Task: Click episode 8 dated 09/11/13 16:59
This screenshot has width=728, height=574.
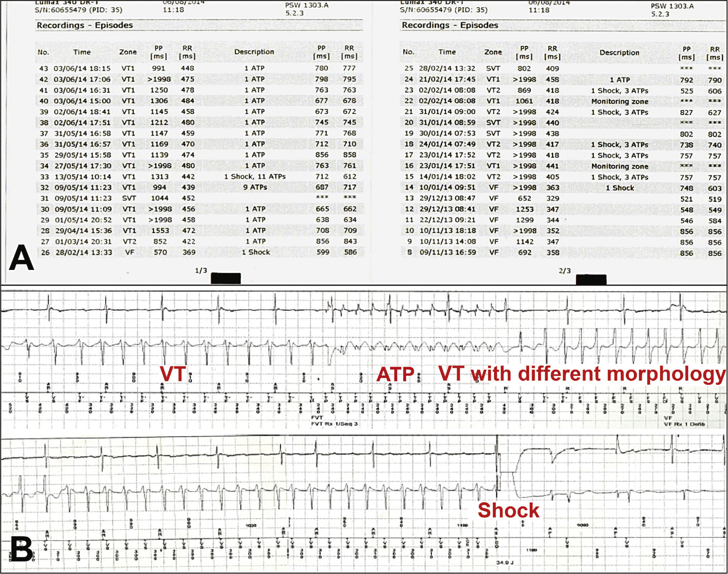Action: point(447,253)
